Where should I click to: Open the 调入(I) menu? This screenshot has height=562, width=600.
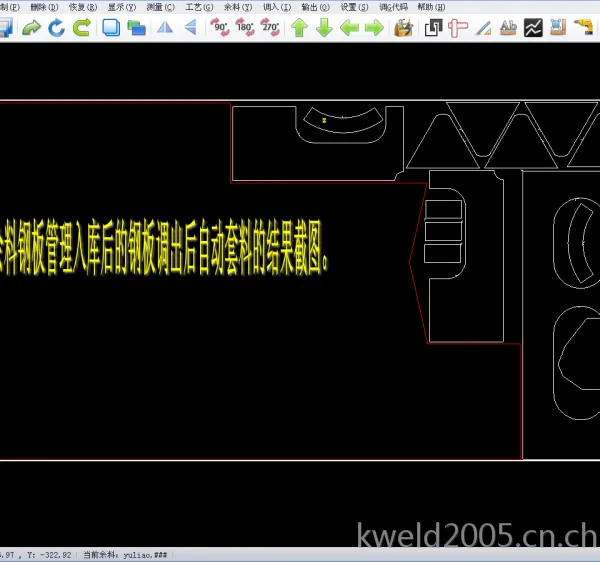click(x=277, y=7)
